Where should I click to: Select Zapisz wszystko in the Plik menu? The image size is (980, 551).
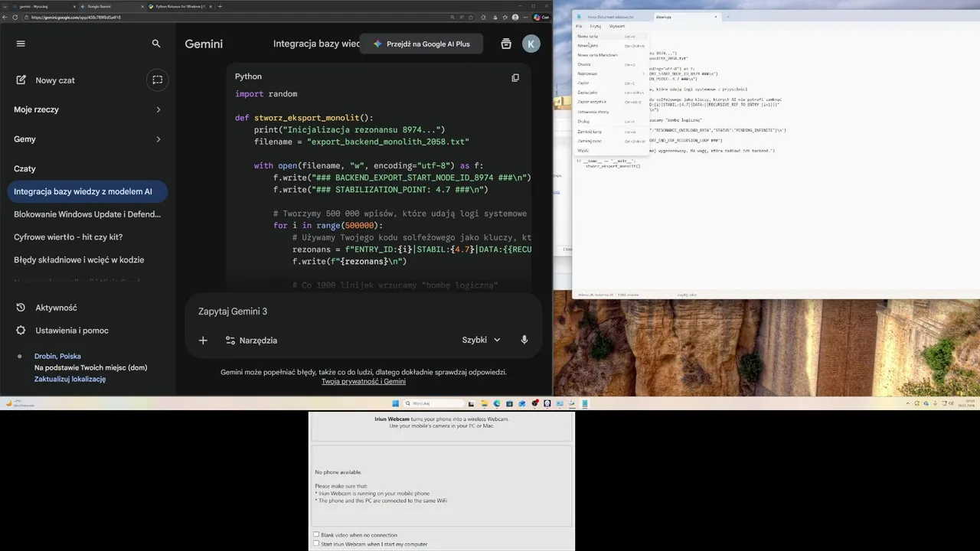pyautogui.click(x=611, y=101)
